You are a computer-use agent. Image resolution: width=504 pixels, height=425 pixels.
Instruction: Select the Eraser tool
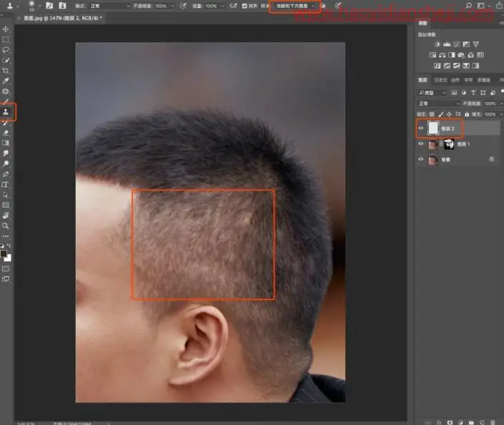tap(6, 132)
